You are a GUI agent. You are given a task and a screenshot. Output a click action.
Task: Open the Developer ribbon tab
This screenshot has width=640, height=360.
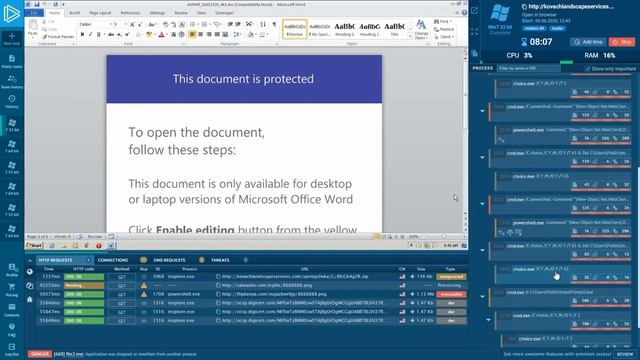pyautogui.click(x=224, y=13)
